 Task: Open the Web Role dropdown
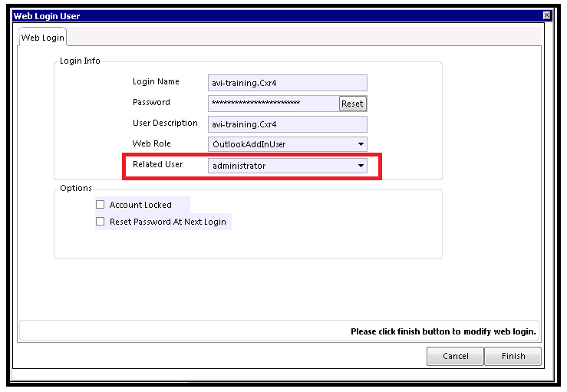click(x=288, y=144)
